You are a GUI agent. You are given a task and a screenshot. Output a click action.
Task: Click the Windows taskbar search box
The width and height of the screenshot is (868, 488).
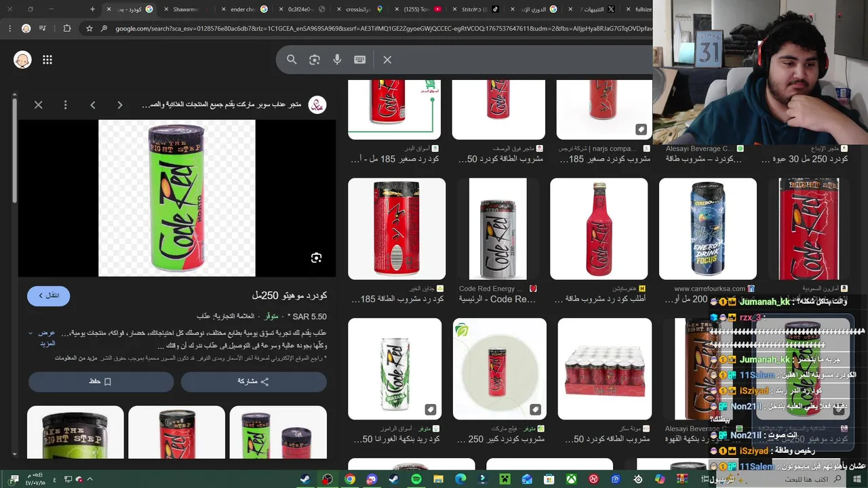tap(780, 479)
